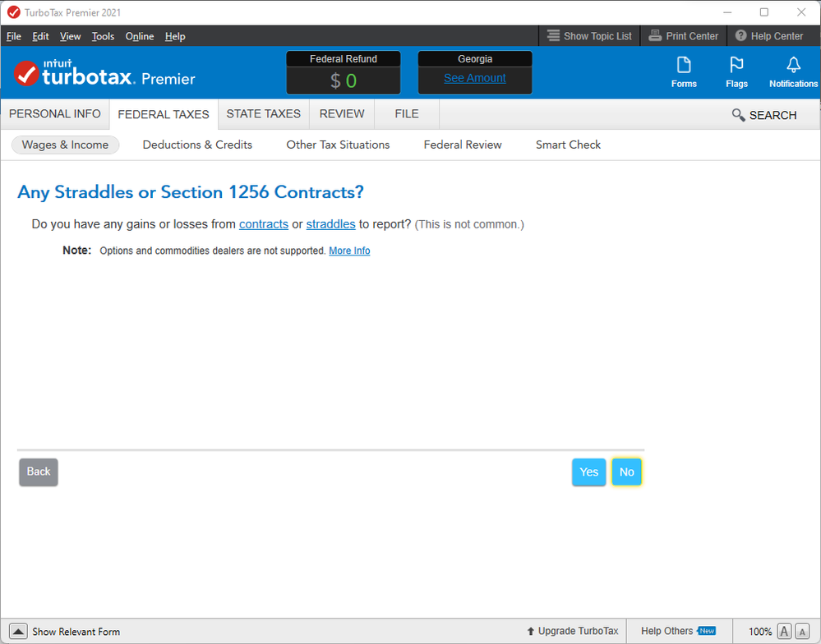The height and width of the screenshot is (644, 821).
Task: Answer Yes to straddles question
Action: [588, 471]
